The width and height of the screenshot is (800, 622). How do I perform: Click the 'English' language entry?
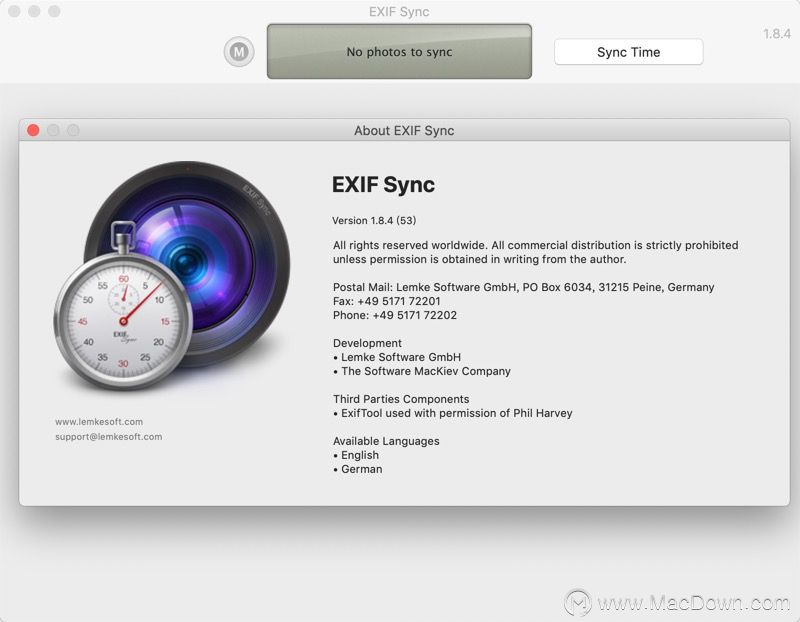click(356, 455)
